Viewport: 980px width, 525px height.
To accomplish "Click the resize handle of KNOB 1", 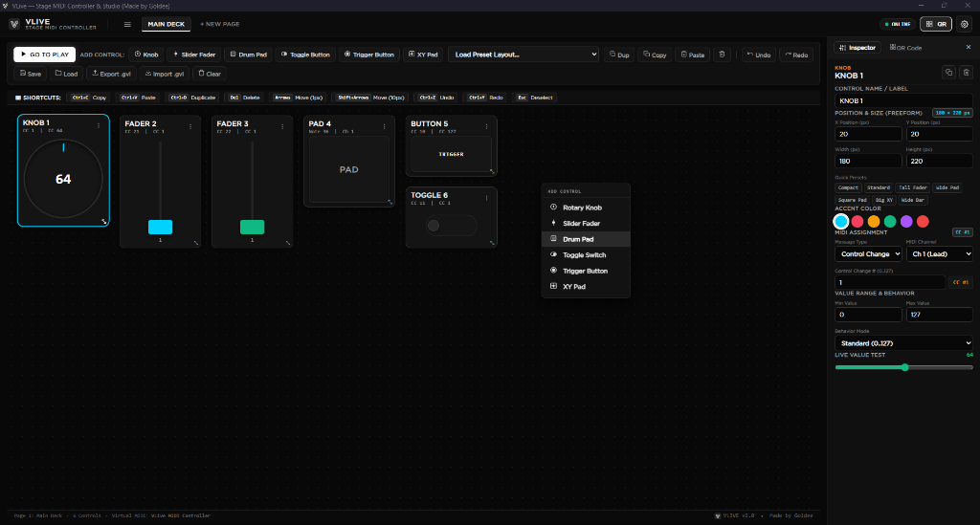I will click(x=104, y=222).
